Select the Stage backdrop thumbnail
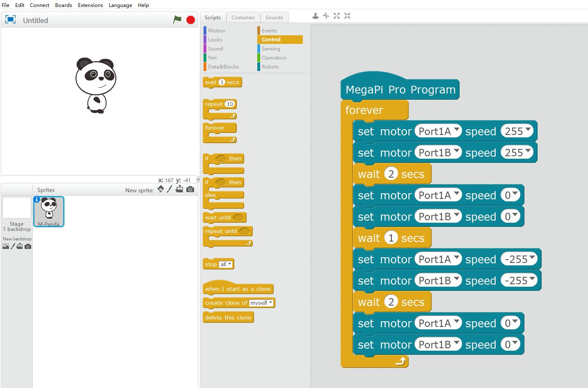Viewport: 588px width, 388px height. [x=17, y=208]
